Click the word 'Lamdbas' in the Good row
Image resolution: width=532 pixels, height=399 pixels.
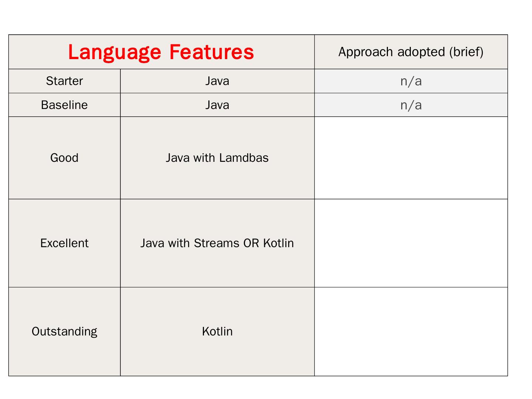(244, 158)
